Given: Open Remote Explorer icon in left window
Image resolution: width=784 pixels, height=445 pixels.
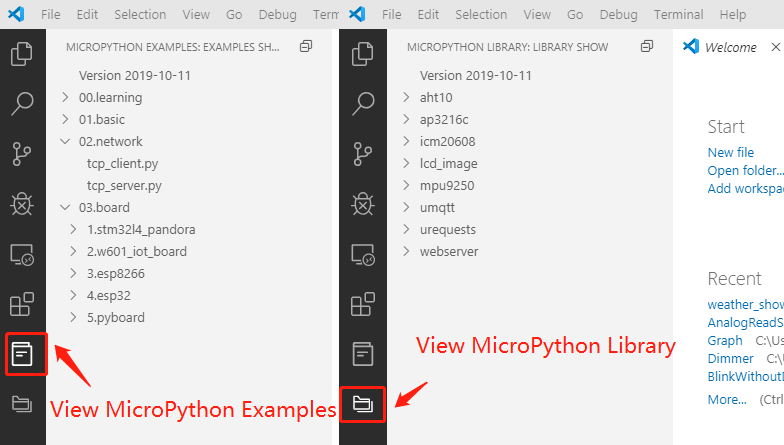Looking at the screenshot, I should [x=22, y=254].
